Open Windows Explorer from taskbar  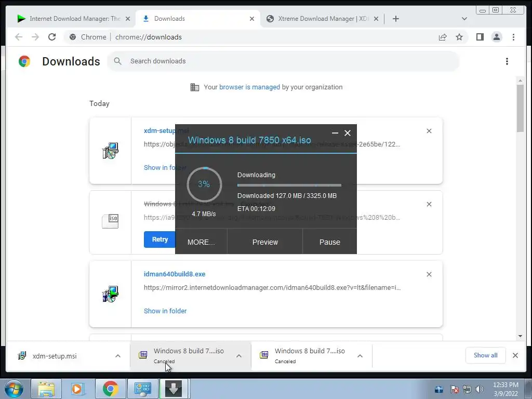(x=46, y=389)
